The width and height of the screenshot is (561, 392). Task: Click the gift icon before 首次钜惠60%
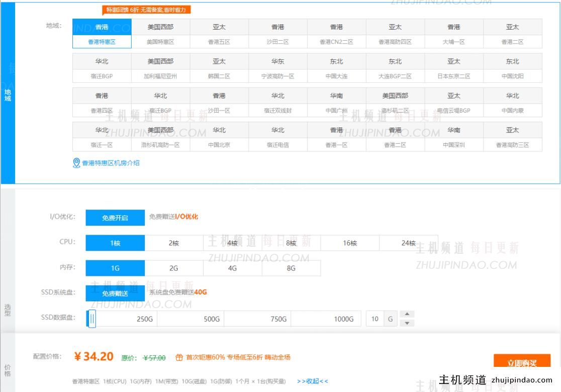(x=179, y=357)
